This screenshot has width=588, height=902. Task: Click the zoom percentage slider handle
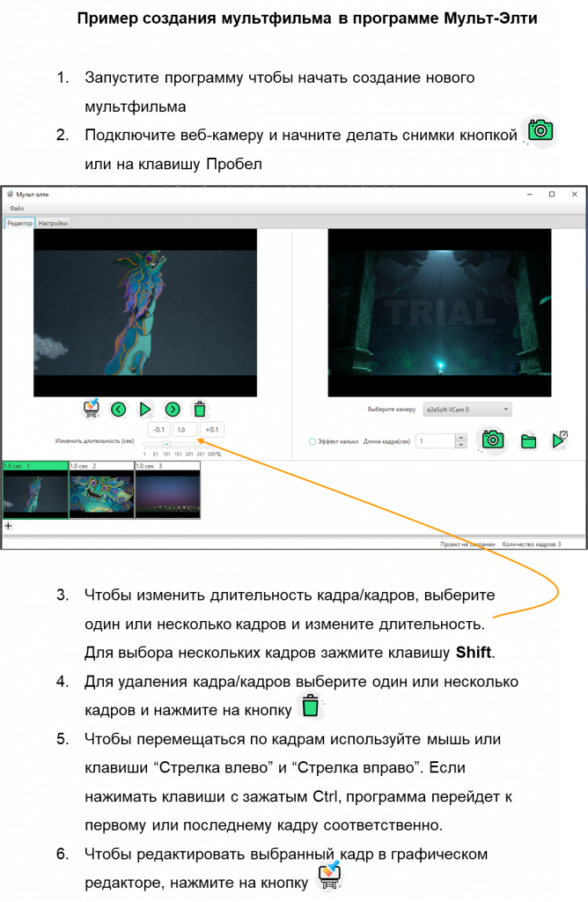coord(166,445)
